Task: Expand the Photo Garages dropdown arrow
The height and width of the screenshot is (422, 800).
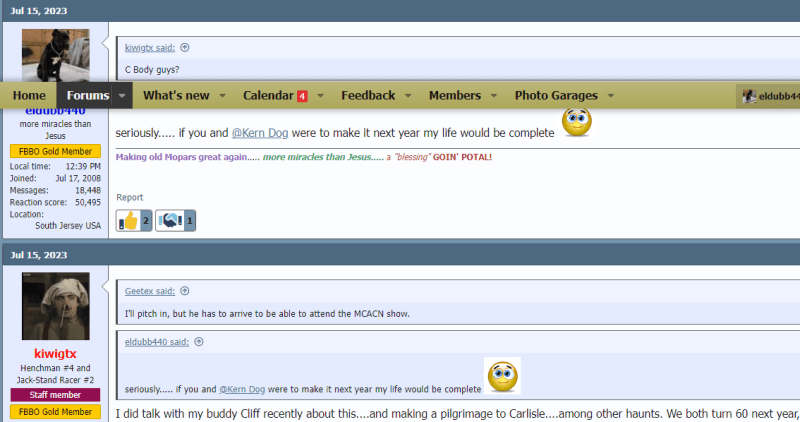Action: (x=611, y=95)
